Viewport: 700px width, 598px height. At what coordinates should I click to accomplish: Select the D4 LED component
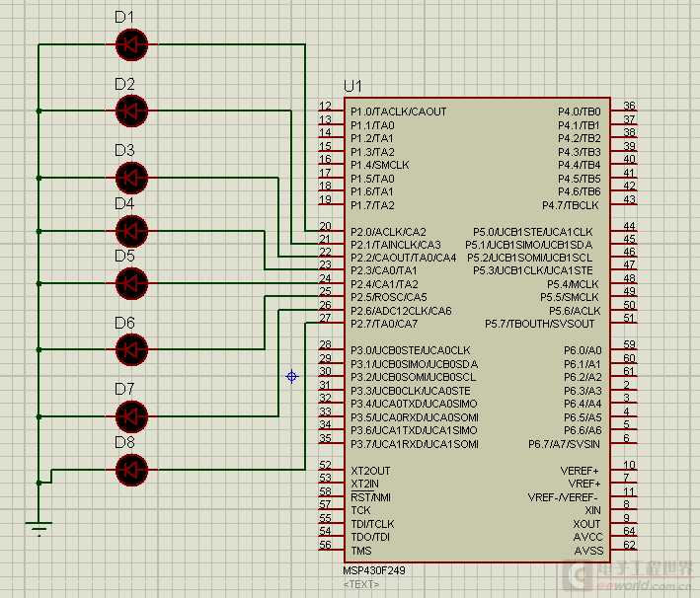(131, 231)
